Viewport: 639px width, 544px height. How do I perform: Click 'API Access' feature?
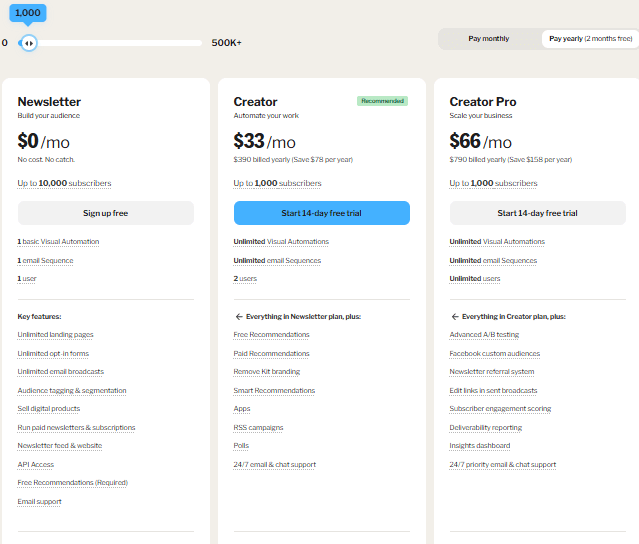35,465
